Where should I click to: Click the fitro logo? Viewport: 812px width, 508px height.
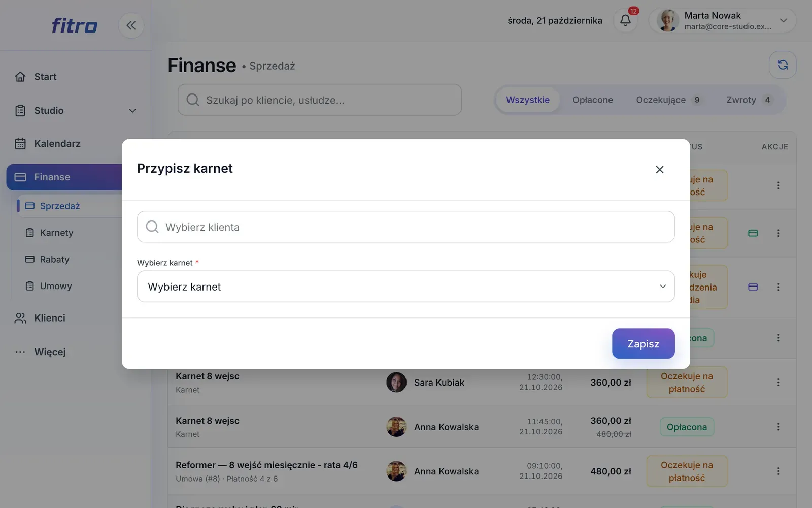click(75, 25)
